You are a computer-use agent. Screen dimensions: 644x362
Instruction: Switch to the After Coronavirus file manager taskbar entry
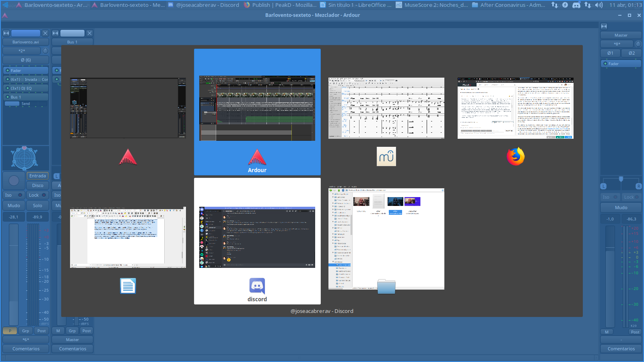pyautogui.click(x=508, y=5)
